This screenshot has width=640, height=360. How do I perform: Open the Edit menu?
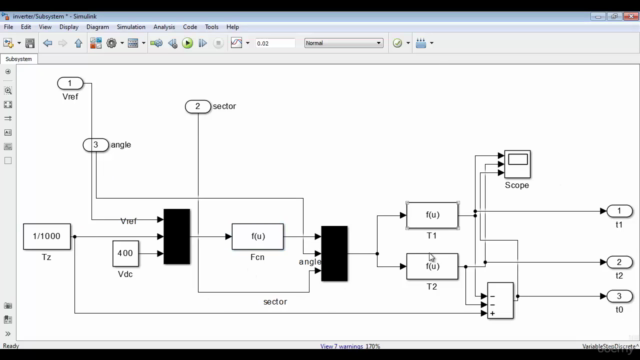pos(26,27)
